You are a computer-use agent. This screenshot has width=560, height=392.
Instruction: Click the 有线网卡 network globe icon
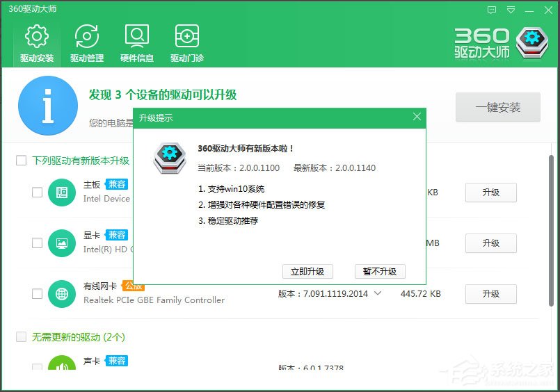[62, 294]
